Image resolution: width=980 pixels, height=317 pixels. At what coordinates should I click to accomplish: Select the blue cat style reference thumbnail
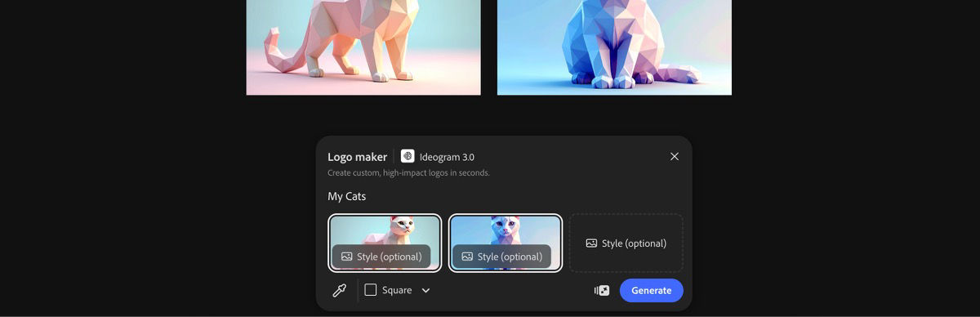[x=506, y=243]
